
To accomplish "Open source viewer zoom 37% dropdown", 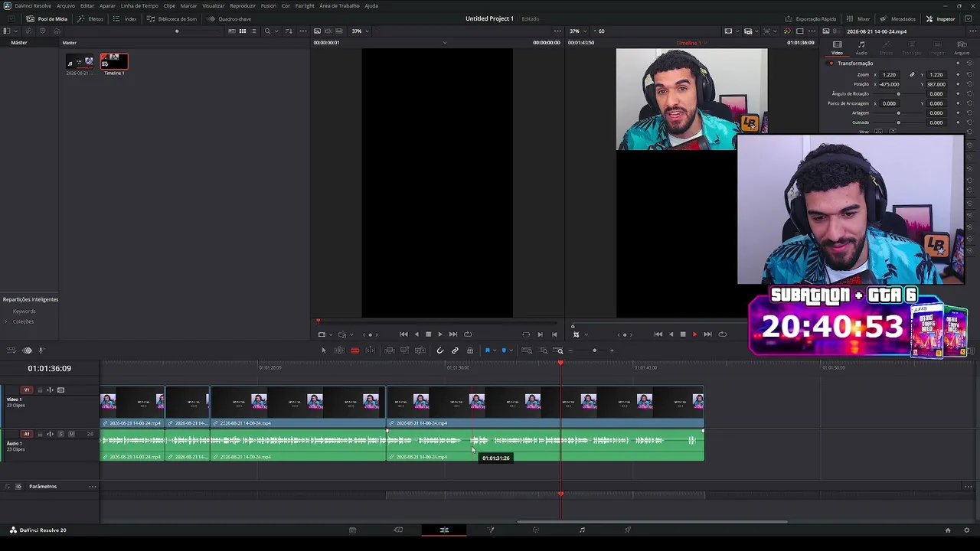I will click(x=360, y=31).
